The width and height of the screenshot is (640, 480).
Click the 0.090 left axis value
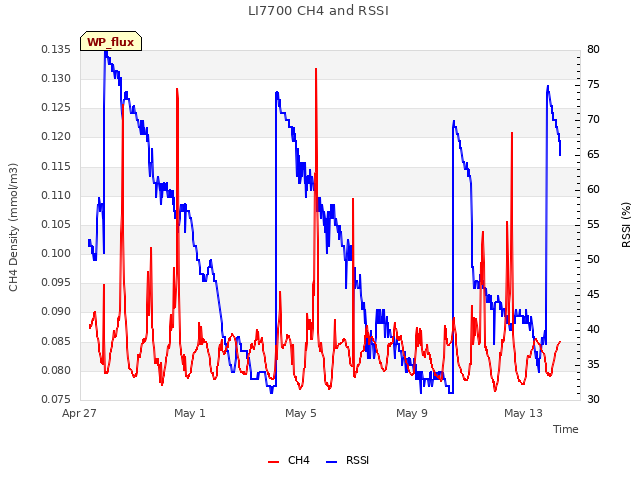(x=56, y=312)
